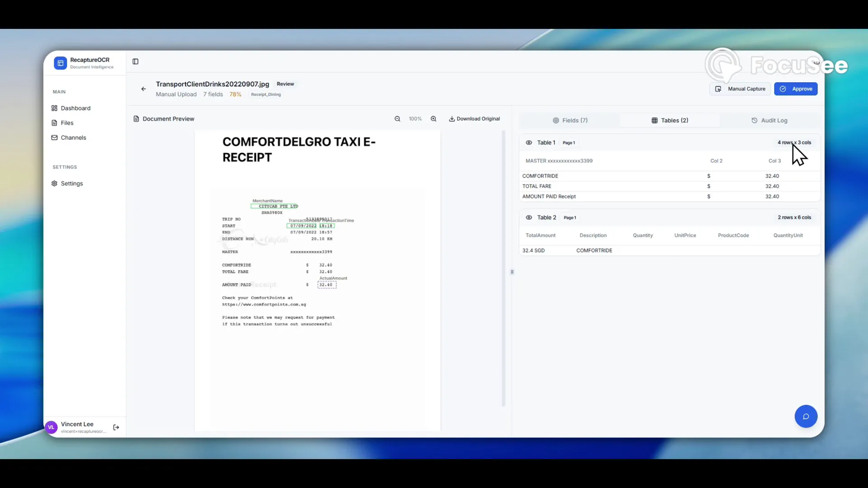Switch to the Audit Log tab
Viewport: 868px width, 488px height.
tap(769, 121)
